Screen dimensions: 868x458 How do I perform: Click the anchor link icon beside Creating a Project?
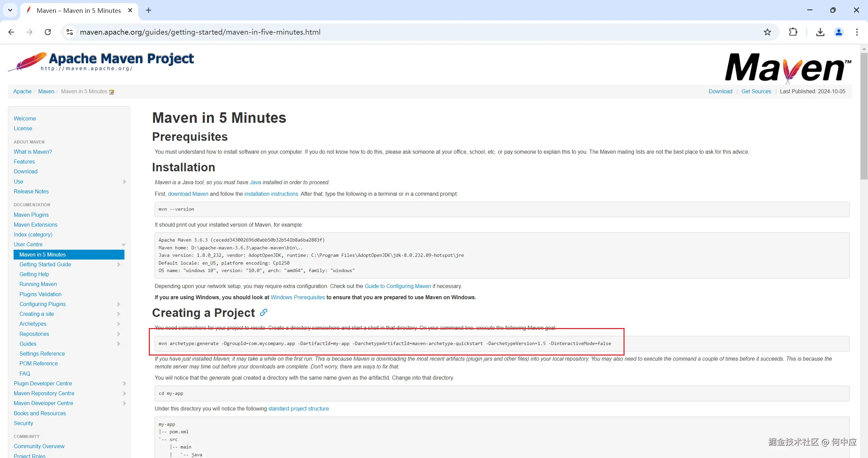[x=263, y=312]
